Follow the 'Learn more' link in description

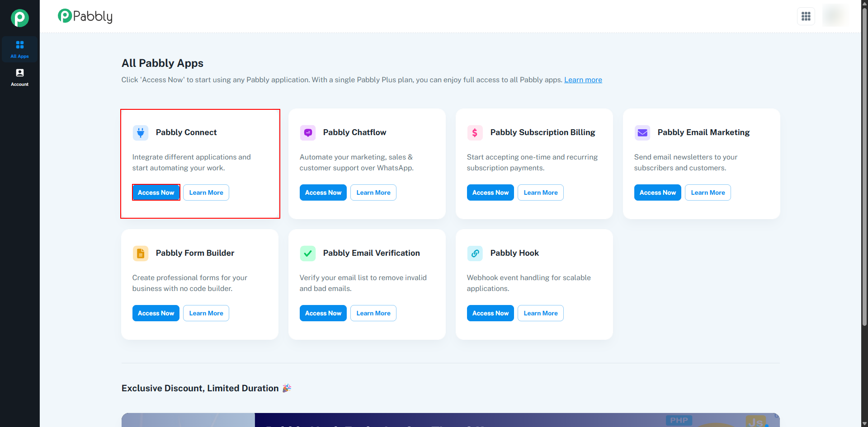(583, 80)
